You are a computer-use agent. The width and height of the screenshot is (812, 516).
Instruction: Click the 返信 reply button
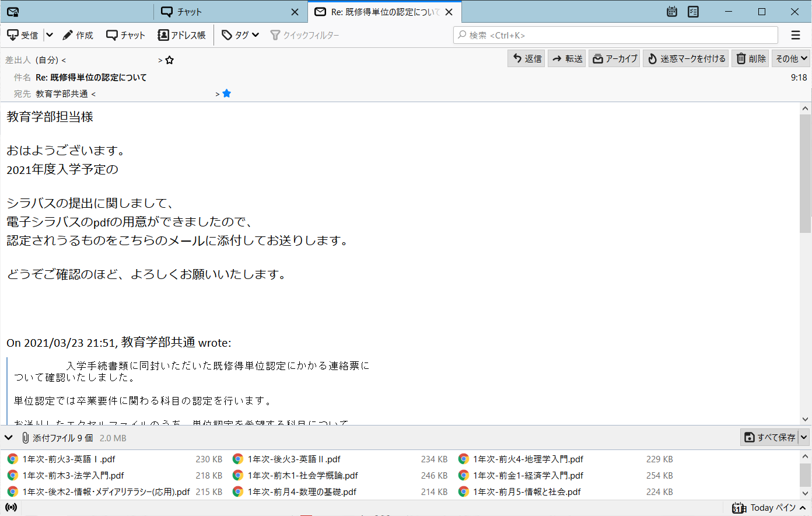[527, 59]
